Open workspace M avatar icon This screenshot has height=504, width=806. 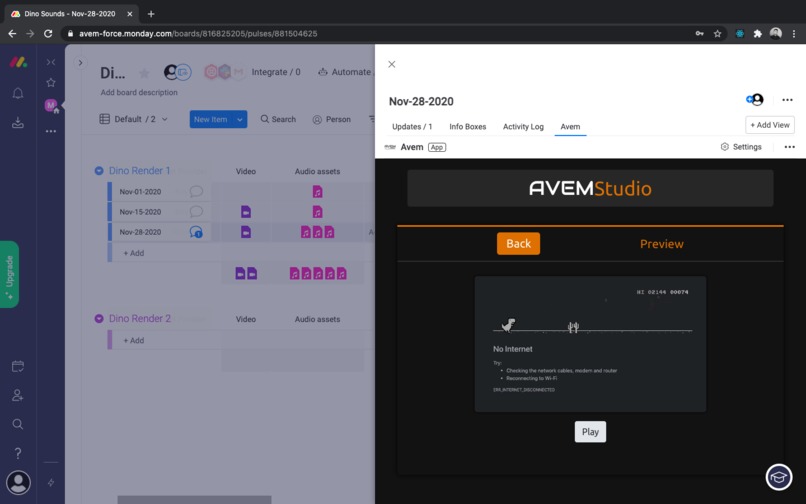(x=51, y=106)
